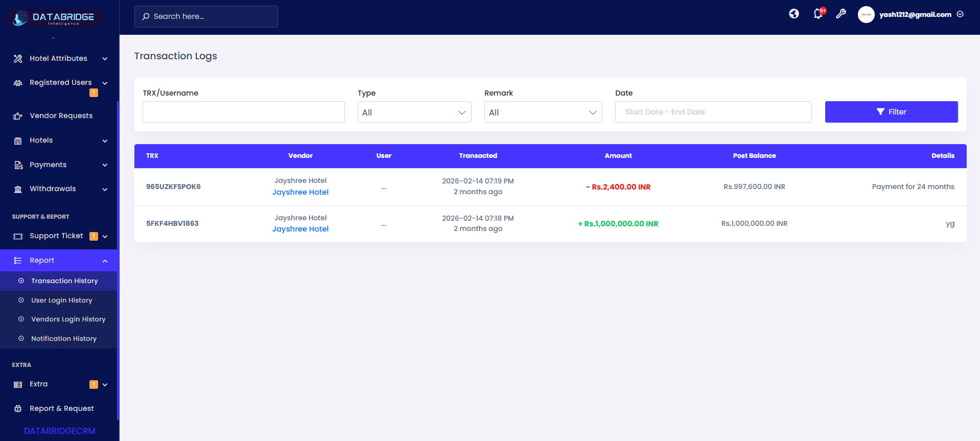Open the notifications bell icon
The image size is (980, 441).
point(818,14)
